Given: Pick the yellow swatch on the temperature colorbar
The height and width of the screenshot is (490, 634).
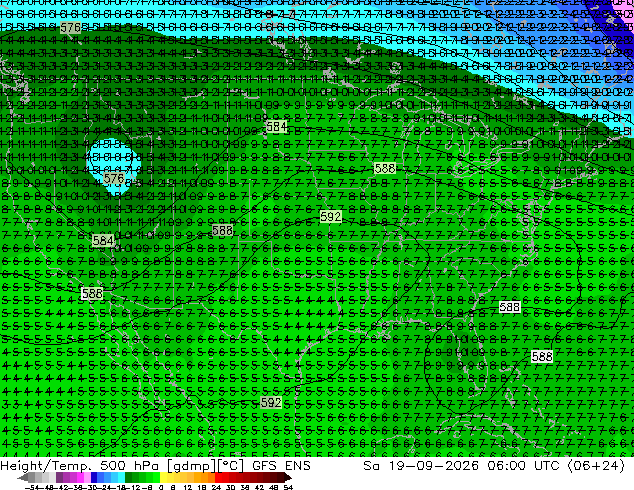Looking at the screenshot, I should (163, 477).
